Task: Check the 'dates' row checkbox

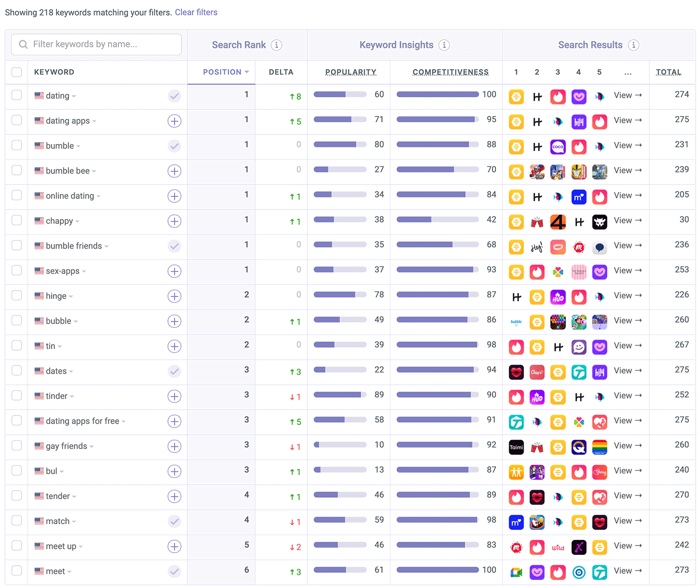Action: (x=17, y=370)
